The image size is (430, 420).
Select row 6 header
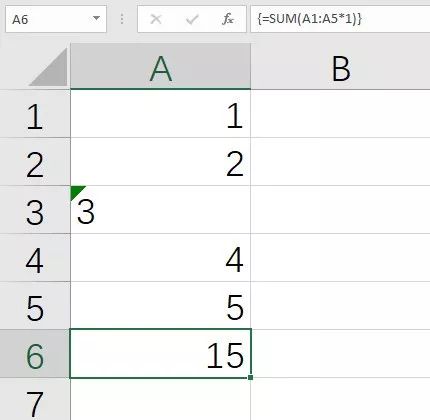(35, 354)
